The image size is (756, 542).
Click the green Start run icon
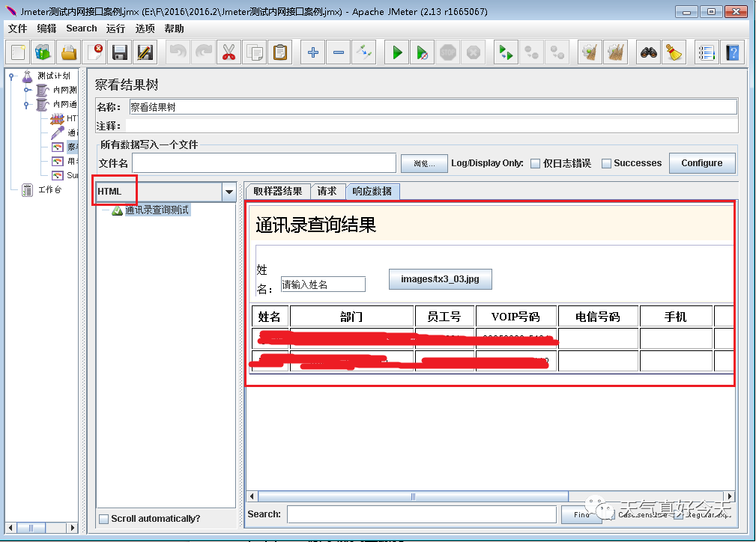(397, 52)
